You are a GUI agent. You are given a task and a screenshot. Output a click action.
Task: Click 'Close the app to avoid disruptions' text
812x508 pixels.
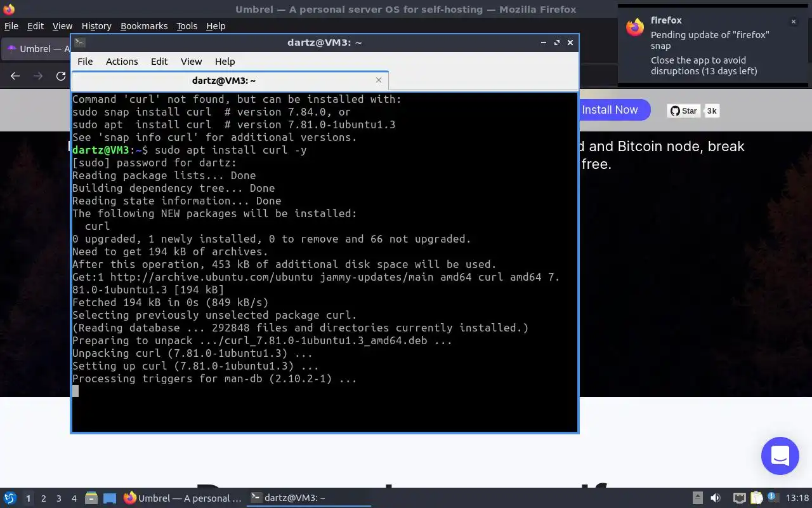coord(704,65)
